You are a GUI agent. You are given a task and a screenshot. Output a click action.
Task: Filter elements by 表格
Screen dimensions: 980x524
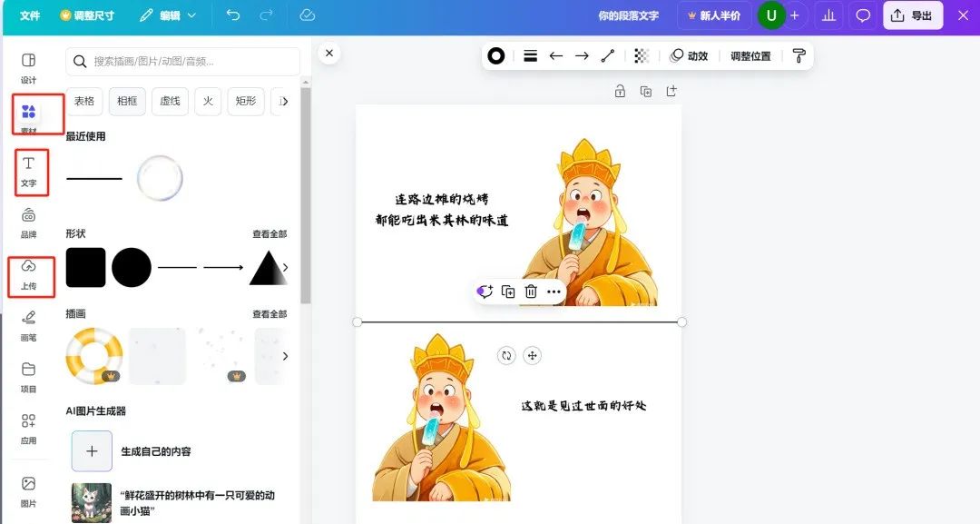coord(84,102)
